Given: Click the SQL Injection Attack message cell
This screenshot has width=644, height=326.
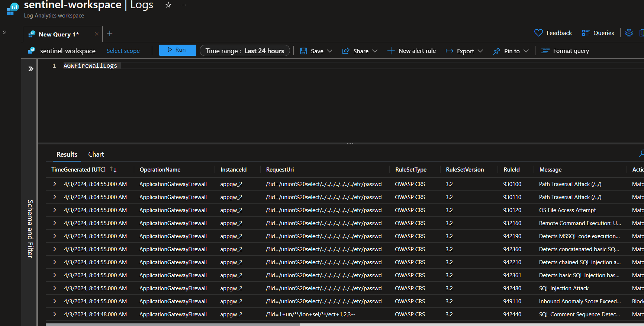Looking at the screenshot, I should pos(564,288).
